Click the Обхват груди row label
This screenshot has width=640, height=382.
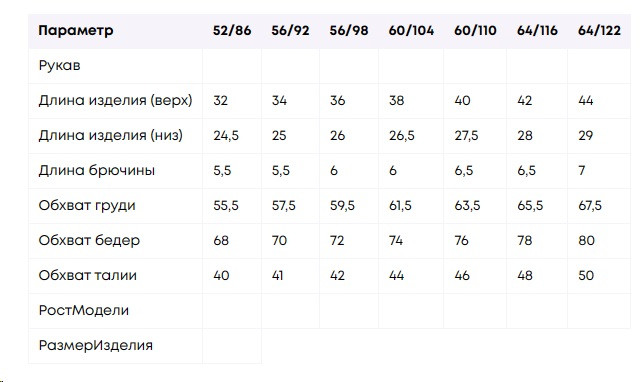coord(87,206)
